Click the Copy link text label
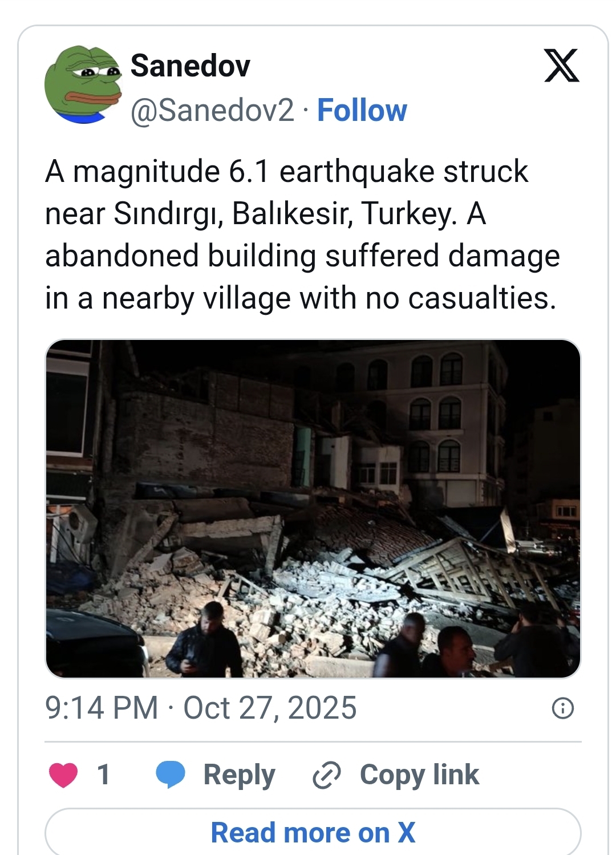 tap(419, 775)
